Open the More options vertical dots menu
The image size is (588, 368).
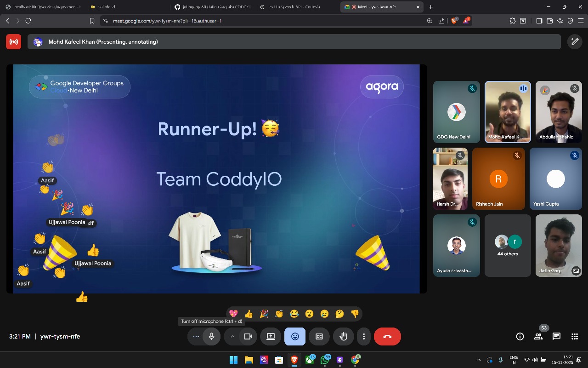click(364, 336)
